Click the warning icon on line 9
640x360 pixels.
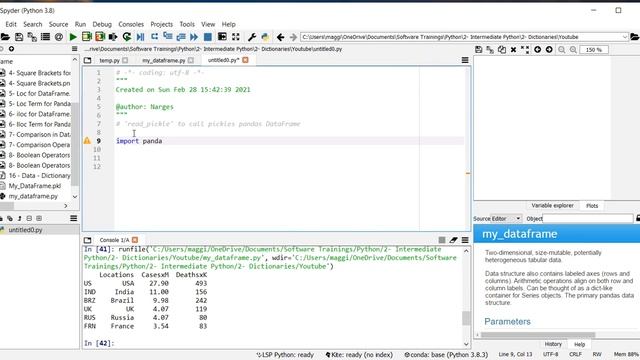(x=87, y=141)
